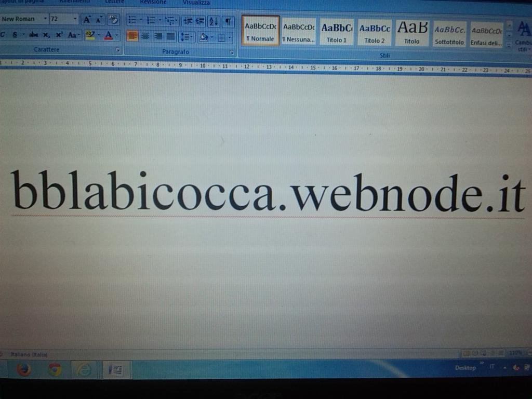Click the Desktop toolbar label in taskbar
The height and width of the screenshot is (399, 532).
(x=465, y=367)
